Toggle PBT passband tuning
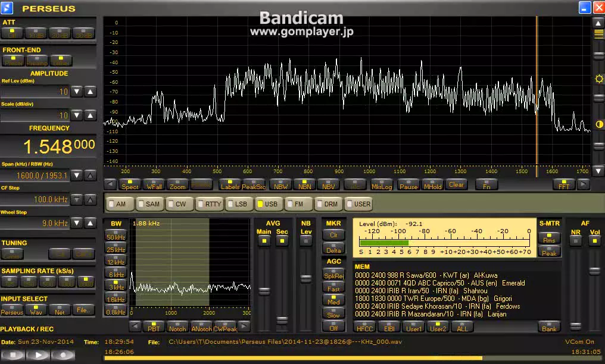 154,327
